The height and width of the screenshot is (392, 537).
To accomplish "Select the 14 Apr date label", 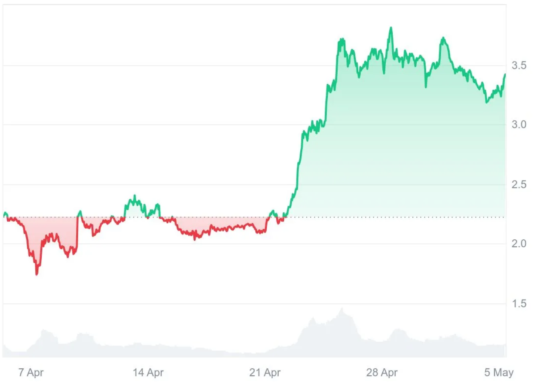I will (148, 372).
